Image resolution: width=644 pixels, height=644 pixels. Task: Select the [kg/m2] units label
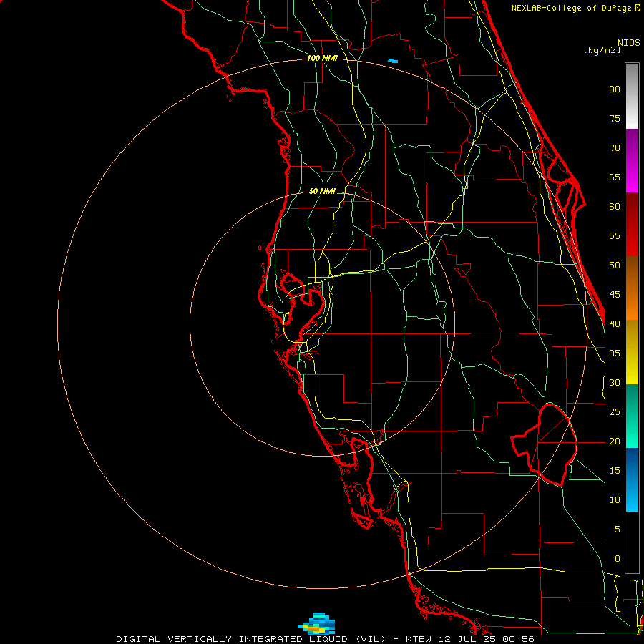[x=602, y=50]
